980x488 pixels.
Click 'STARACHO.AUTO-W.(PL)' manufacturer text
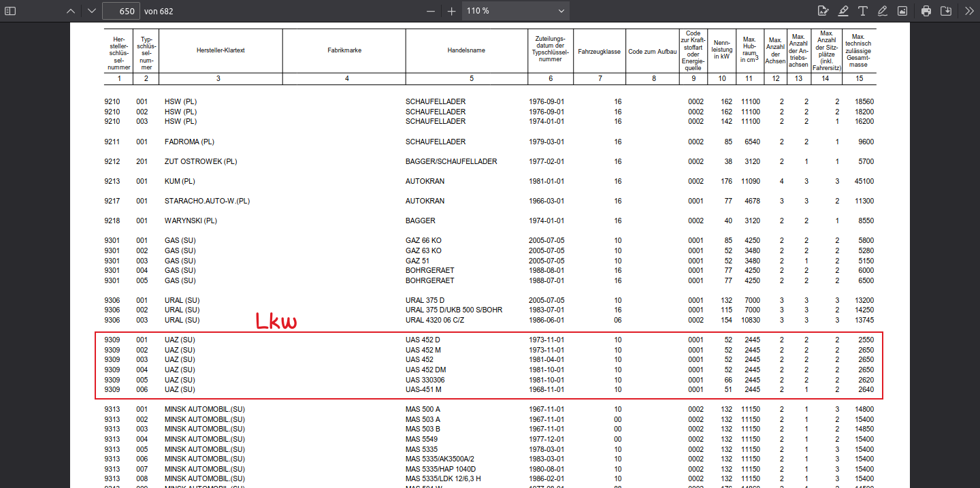pyautogui.click(x=208, y=201)
